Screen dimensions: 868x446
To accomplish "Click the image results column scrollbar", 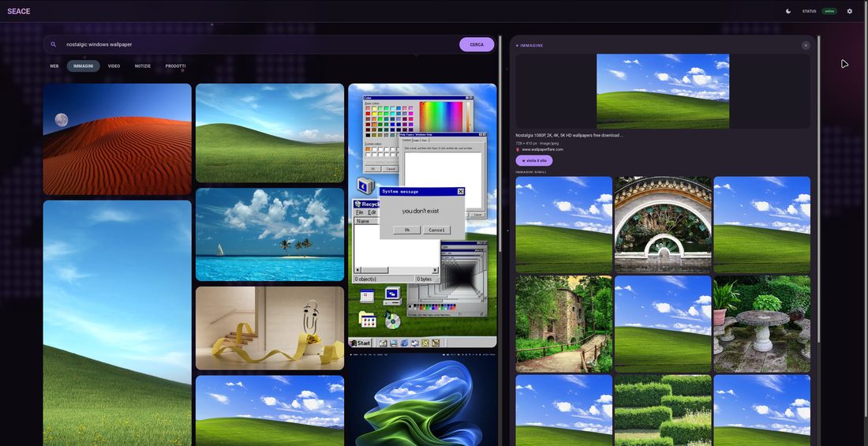I will 499,144.
